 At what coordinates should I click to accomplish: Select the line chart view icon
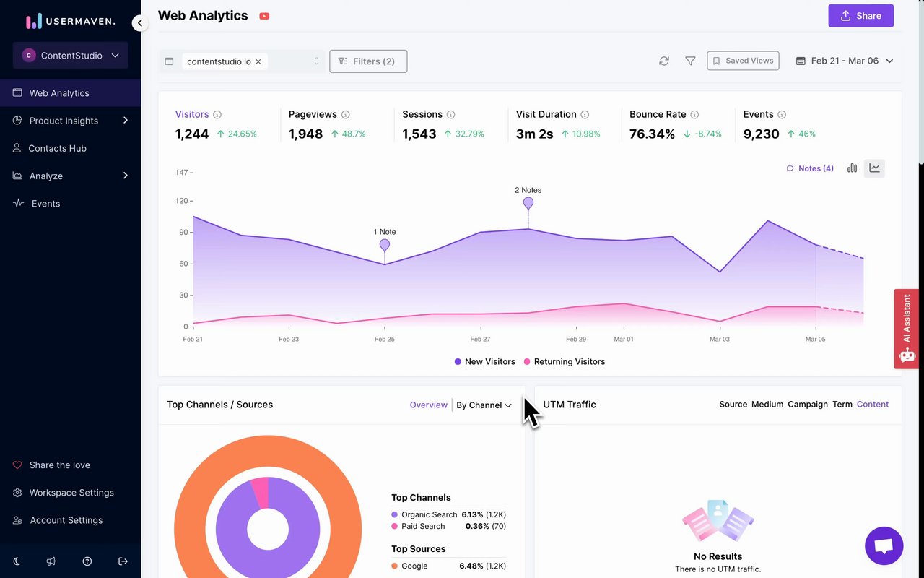click(874, 168)
